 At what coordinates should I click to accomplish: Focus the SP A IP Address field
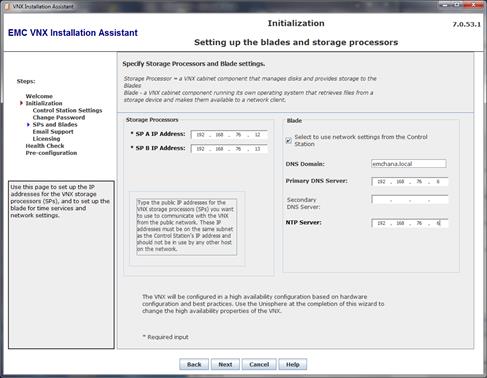click(229, 135)
